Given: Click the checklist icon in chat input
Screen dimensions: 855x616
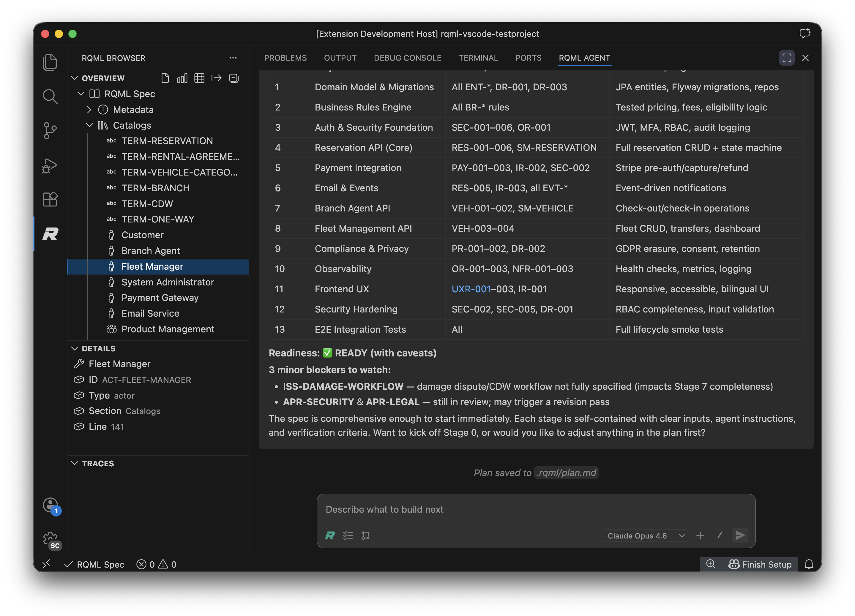Looking at the screenshot, I should click(348, 535).
